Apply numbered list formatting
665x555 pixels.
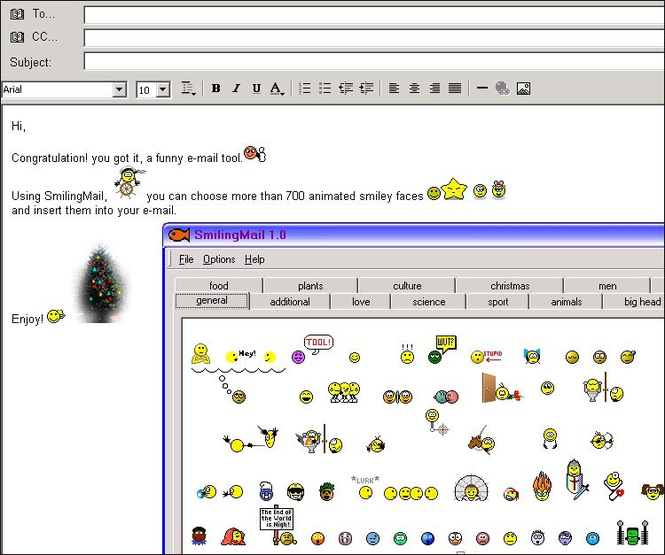(x=305, y=88)
